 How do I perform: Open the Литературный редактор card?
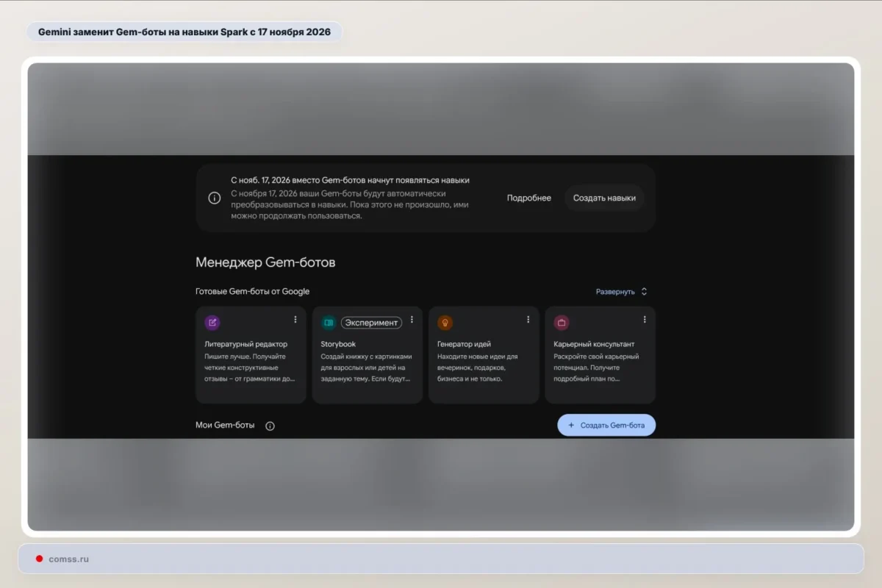pos(251,355)
